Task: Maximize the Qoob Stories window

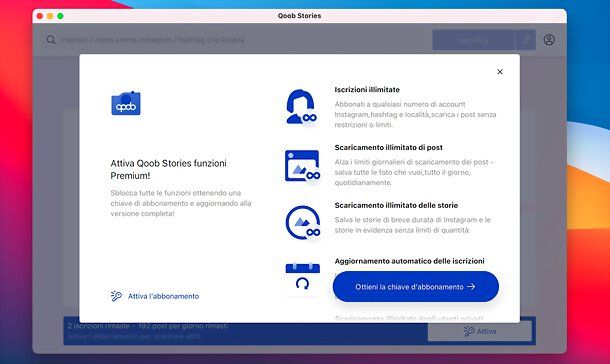Action: [60, 16]
